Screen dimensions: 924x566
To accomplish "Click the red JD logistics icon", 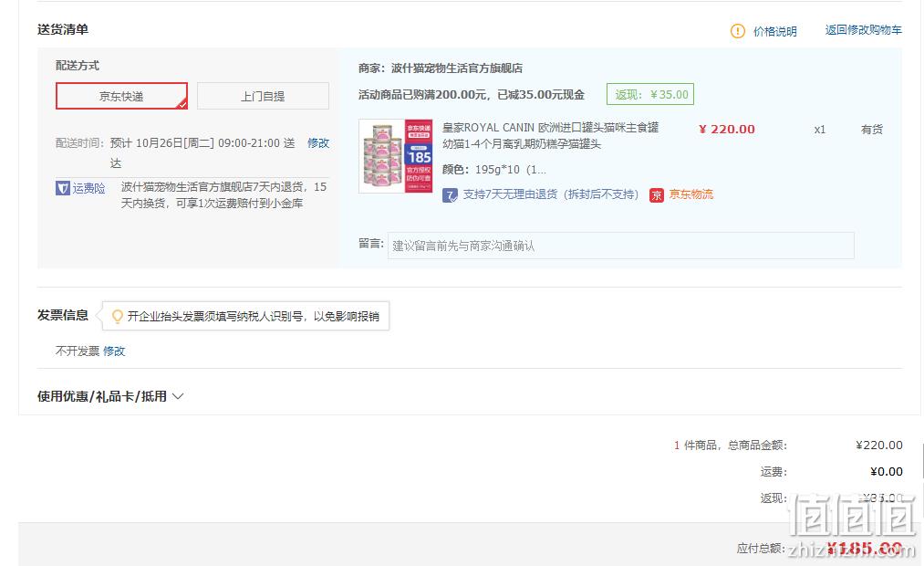I will pos(657,195).
